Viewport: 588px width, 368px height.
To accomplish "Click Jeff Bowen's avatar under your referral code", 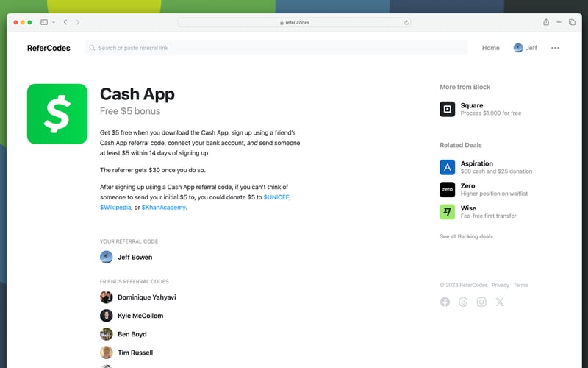I will [x=106, y=257].
